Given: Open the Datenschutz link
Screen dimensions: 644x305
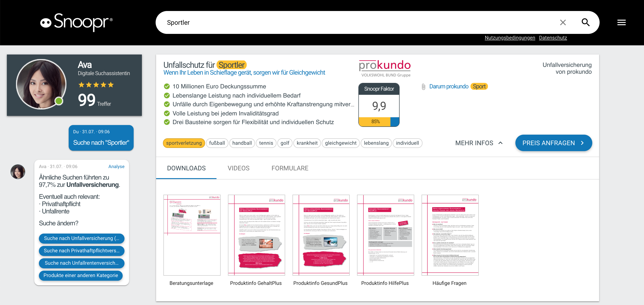Looking at the screenshot, I should coord(553,38).
